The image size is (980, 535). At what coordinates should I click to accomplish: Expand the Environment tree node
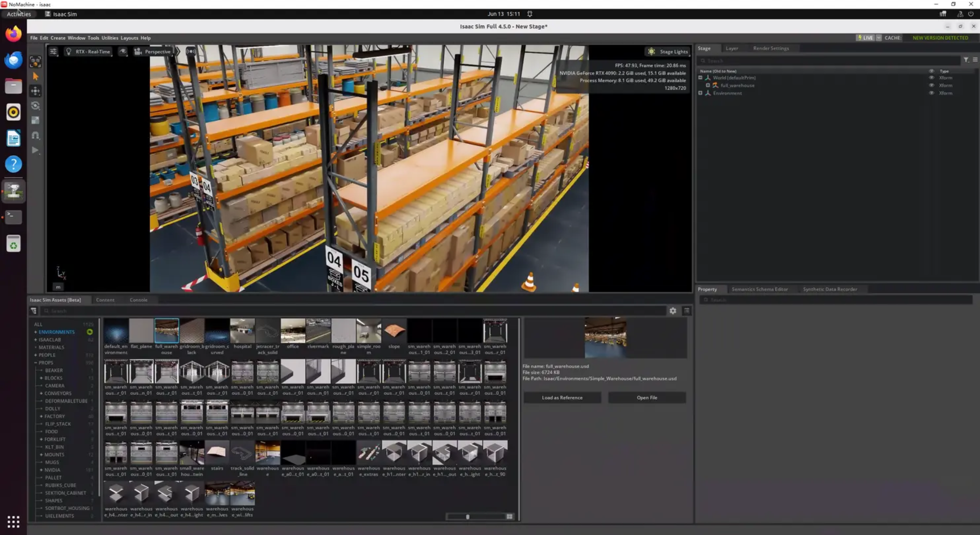pyautogui.click(x=700, y=93)
